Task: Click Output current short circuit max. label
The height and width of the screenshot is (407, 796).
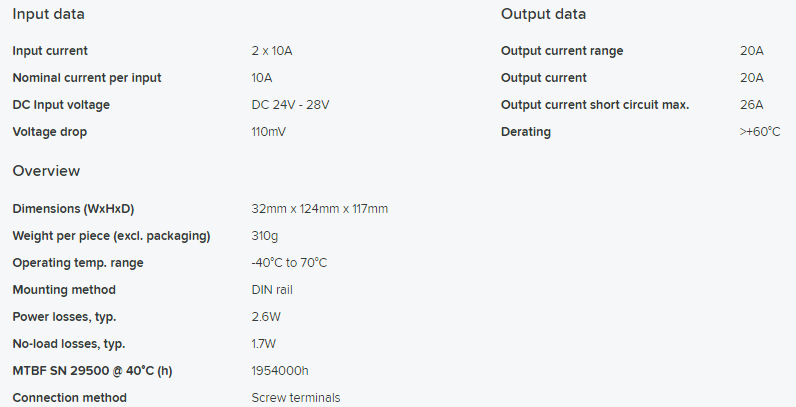Action: click(595, 105)
